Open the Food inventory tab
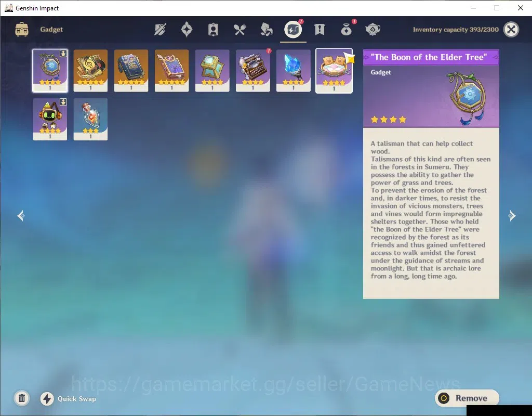This screenshot has width=532, height=416. click(x=240, y=30)
